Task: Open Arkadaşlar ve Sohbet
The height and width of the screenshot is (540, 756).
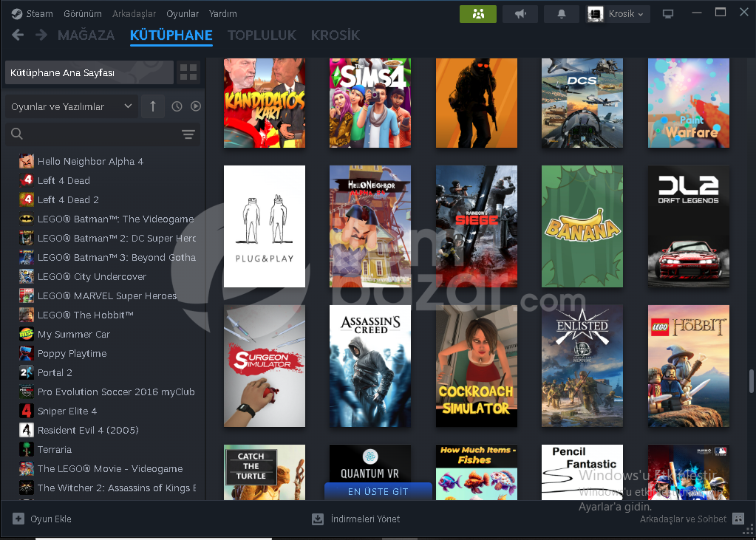Action: point(683,519)
